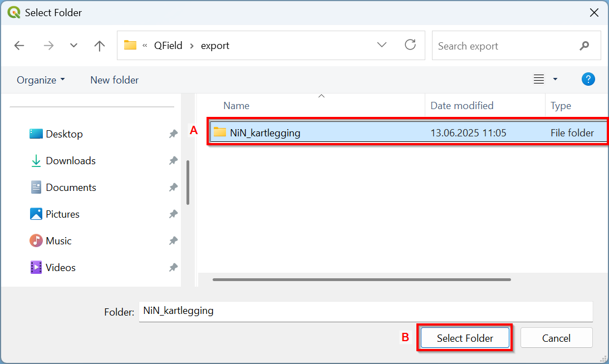609x364 pixels.
Task: Click New folder in toolbar
Action: click(x=114, y=80)
